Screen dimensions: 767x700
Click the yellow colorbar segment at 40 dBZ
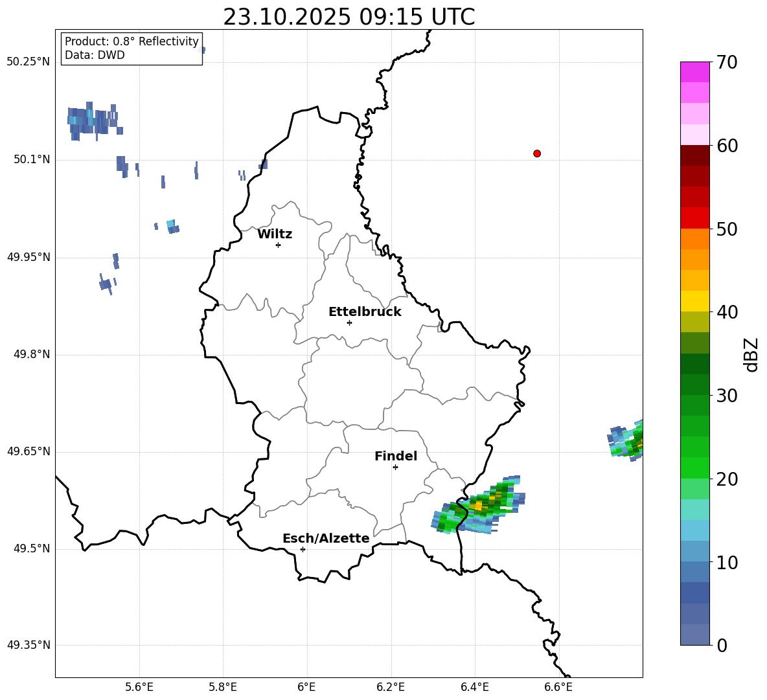[694, 301]
